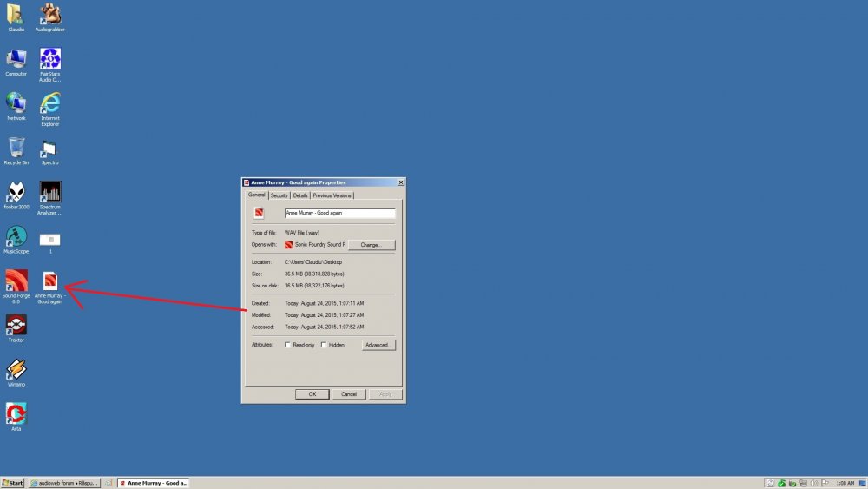Enable the Read-only attribute checkbox
The image size is (868, 489).
(x=287, y=345)
